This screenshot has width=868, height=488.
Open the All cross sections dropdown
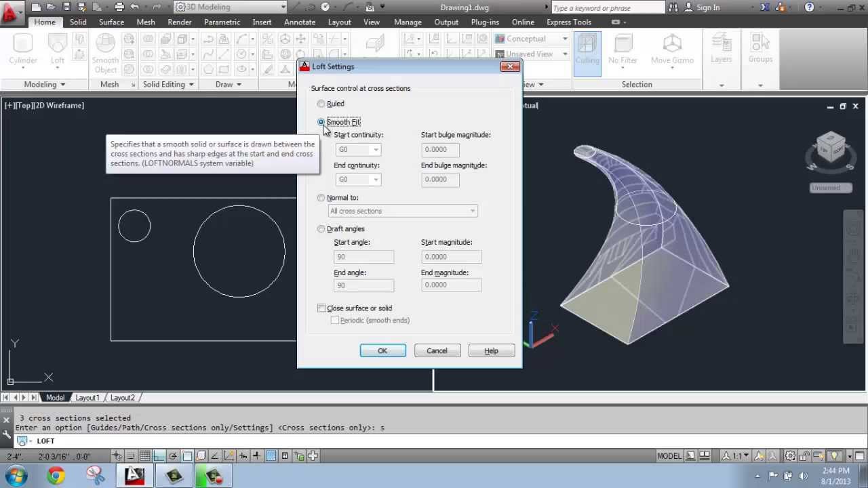click(403, 211)
